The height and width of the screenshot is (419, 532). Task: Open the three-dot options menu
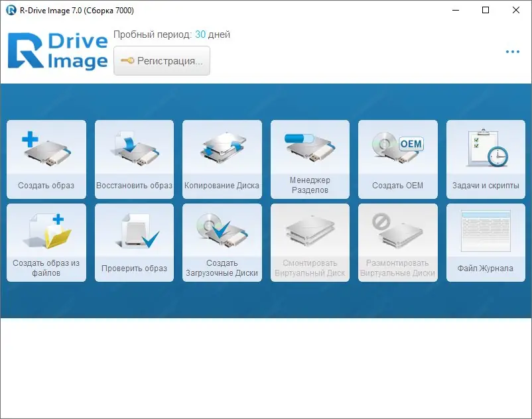512,51
